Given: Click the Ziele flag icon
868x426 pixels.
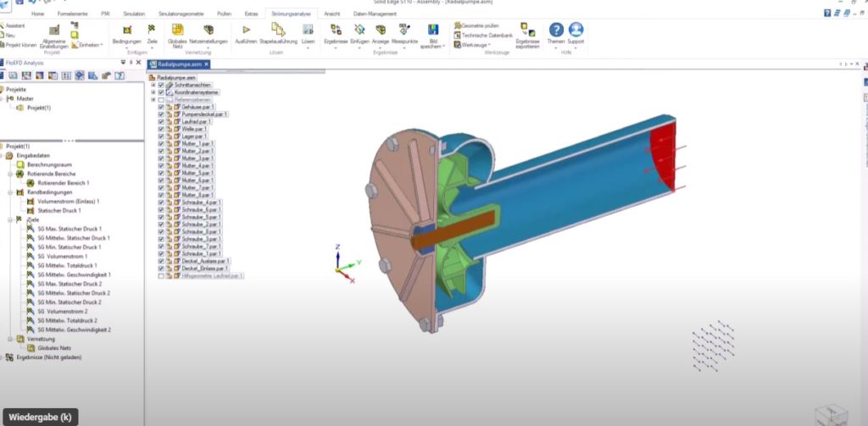Looking at the screenshot, I should click(x=152, y=30).
